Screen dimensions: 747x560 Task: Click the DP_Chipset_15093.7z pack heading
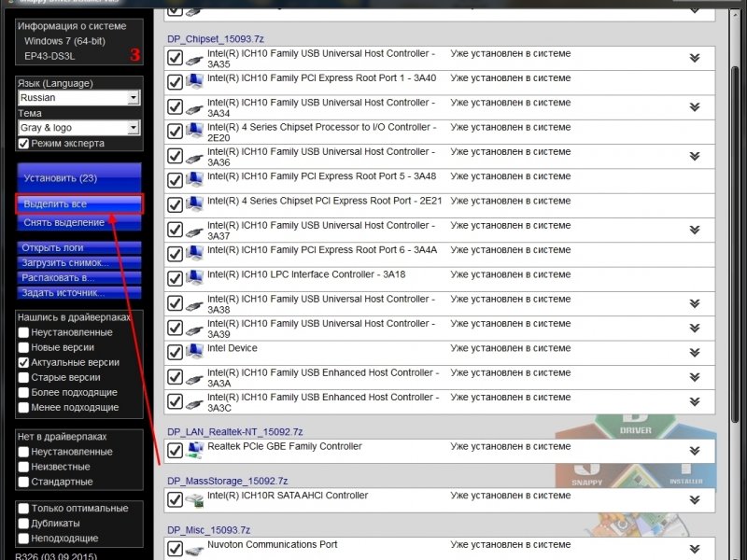click(216, 39)
